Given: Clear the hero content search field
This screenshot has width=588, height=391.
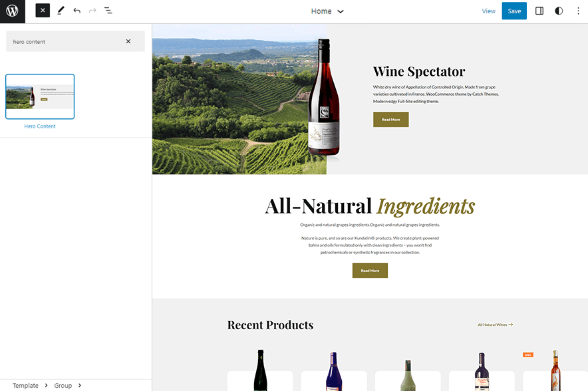Looking at the screenshot, I should coord(128,41).
